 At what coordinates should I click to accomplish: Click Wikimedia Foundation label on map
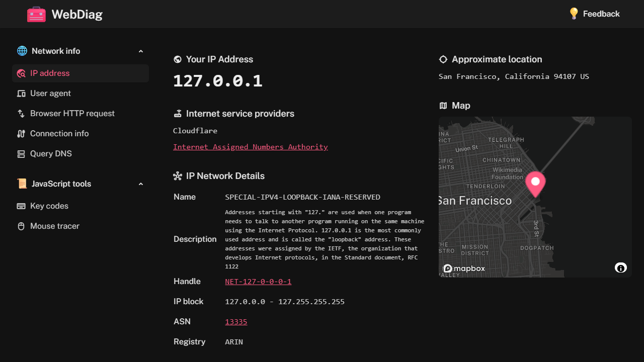508,173
